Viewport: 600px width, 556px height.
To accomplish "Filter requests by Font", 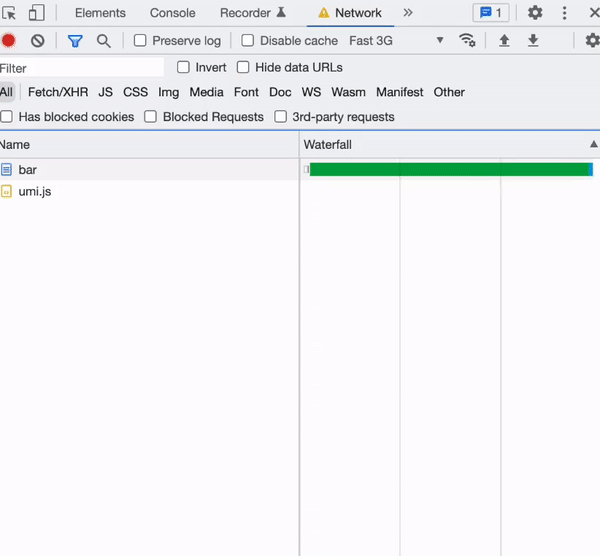I will click(x=246, y=92).
